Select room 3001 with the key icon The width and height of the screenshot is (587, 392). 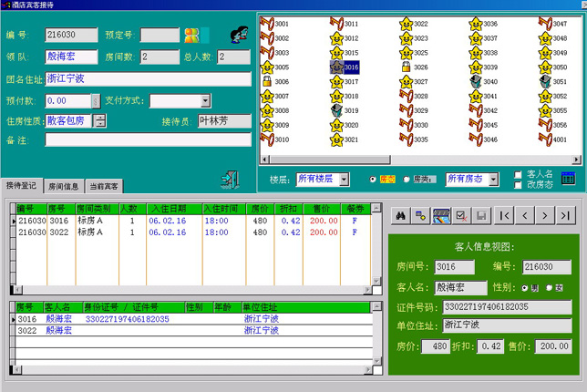[x=267, y=24]
